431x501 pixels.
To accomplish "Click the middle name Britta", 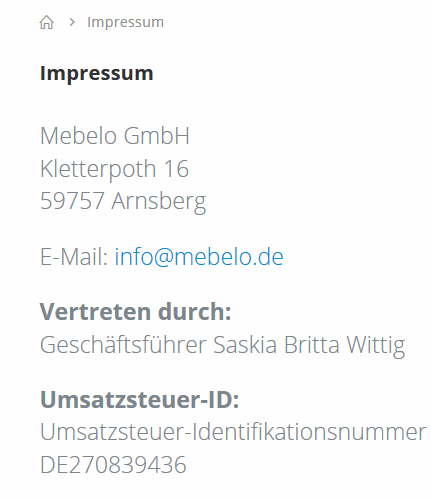I will tap(312, 345).
